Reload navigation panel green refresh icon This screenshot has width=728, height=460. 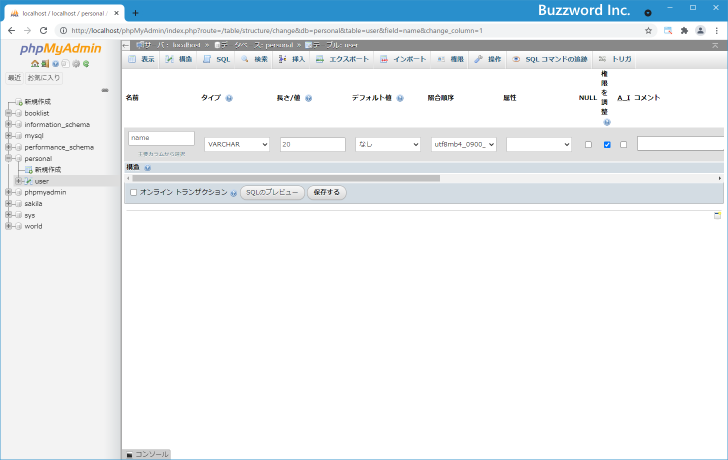click(x=86, y=64)
